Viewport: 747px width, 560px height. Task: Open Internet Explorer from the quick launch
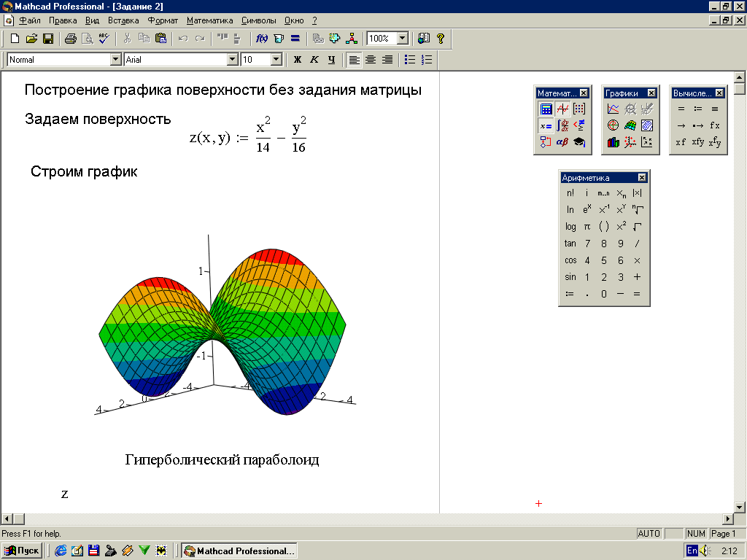[61, 551]
